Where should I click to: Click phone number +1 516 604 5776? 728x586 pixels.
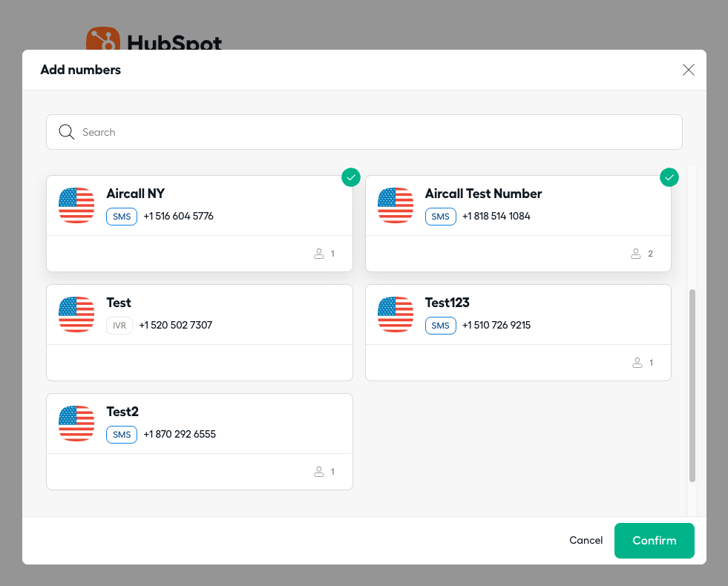click(x=178, y=216)
